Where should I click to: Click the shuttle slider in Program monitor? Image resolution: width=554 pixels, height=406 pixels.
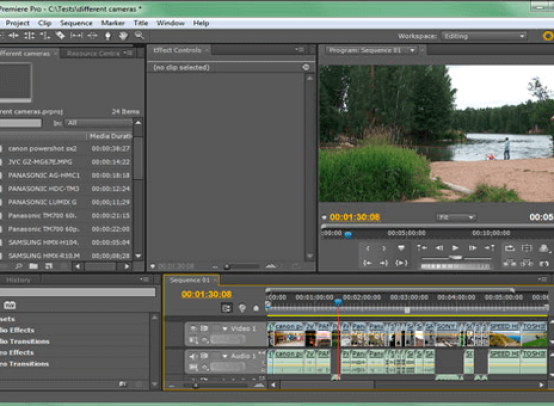pos(455,258)
